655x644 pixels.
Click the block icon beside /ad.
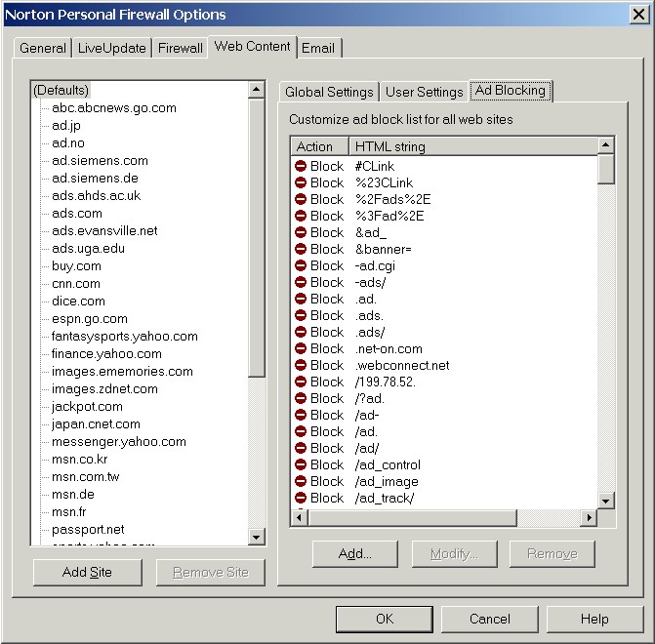[301, 431]
